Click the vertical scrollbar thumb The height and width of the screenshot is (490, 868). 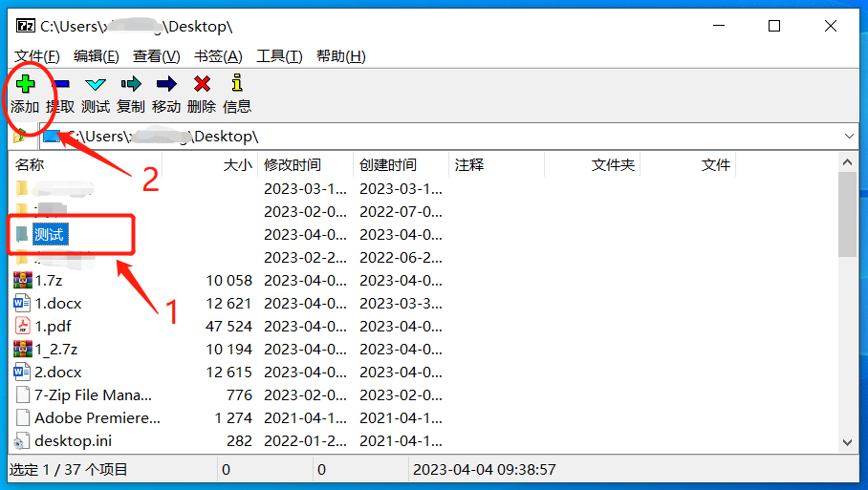pos(847,215)
